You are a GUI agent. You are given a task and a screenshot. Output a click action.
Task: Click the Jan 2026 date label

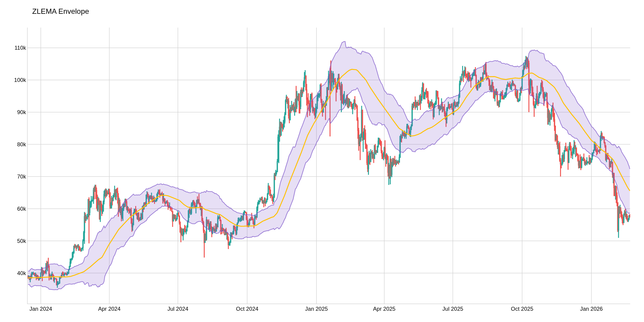pyautogui.click(x=591, y=309)
